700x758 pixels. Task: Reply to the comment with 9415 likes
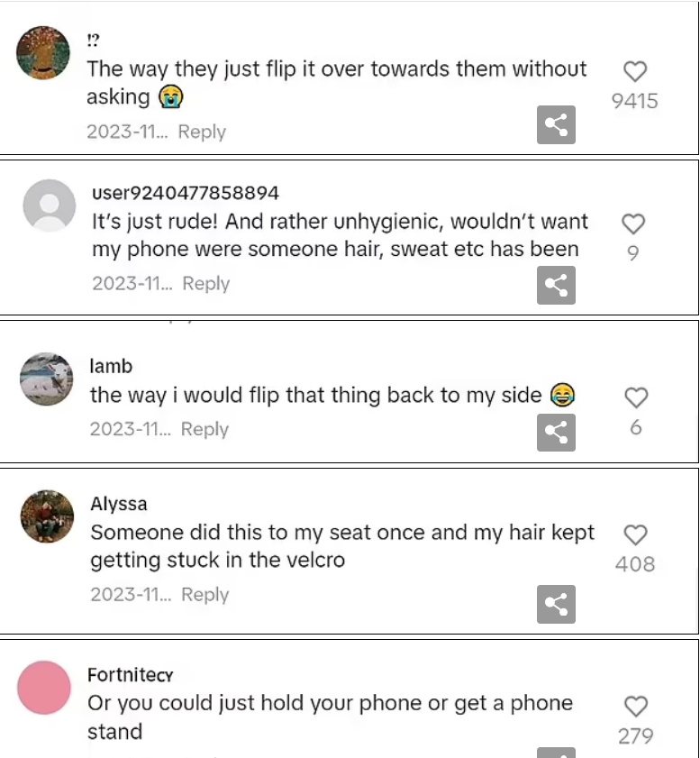tap(202, 132)
